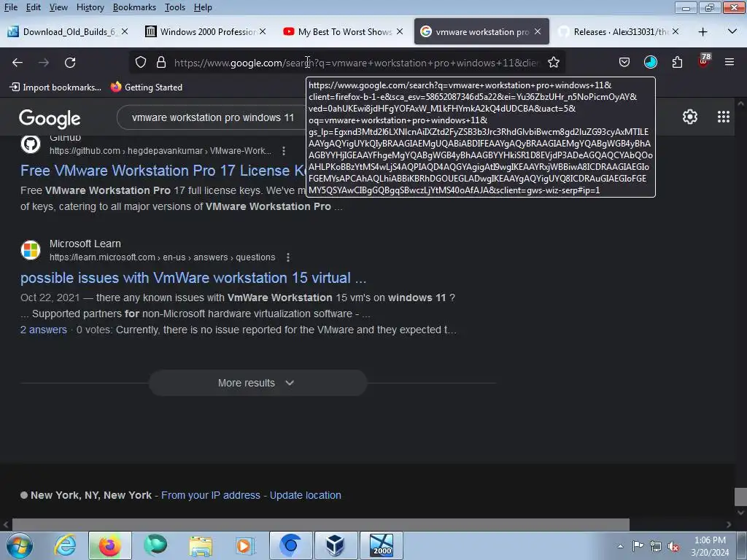Screen dimensions: 747x560
Task: Click the forward navigation arrow
Action: pos(44,63)
